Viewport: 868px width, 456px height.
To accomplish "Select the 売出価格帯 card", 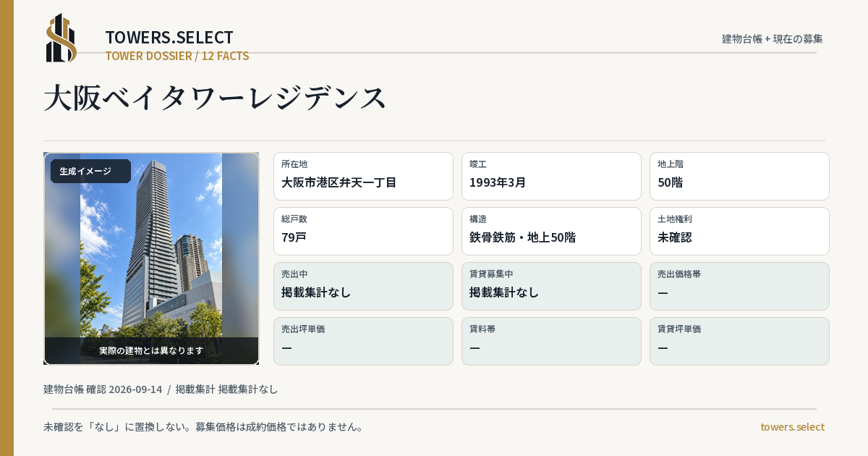I will click(x=739, y=286).
